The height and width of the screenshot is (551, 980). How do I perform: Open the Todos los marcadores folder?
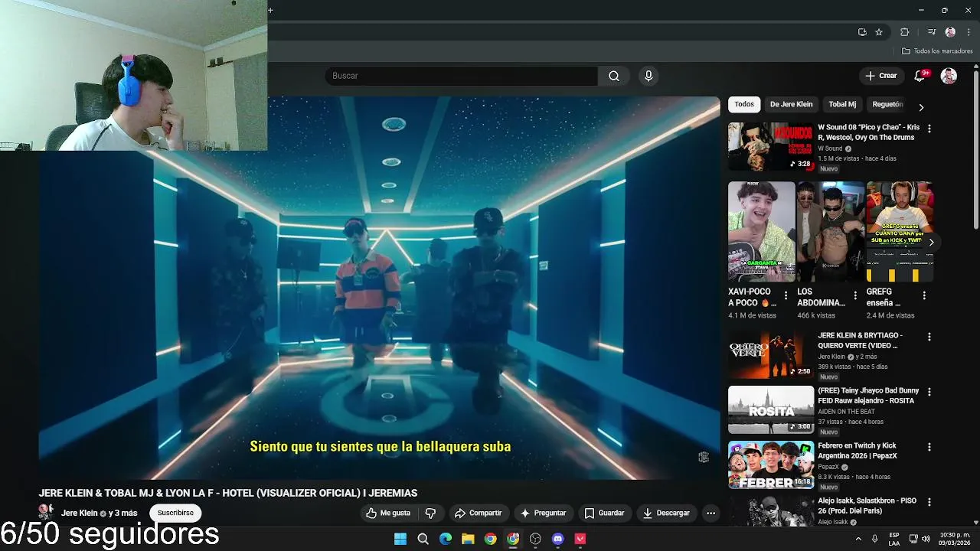coord(937,51)
